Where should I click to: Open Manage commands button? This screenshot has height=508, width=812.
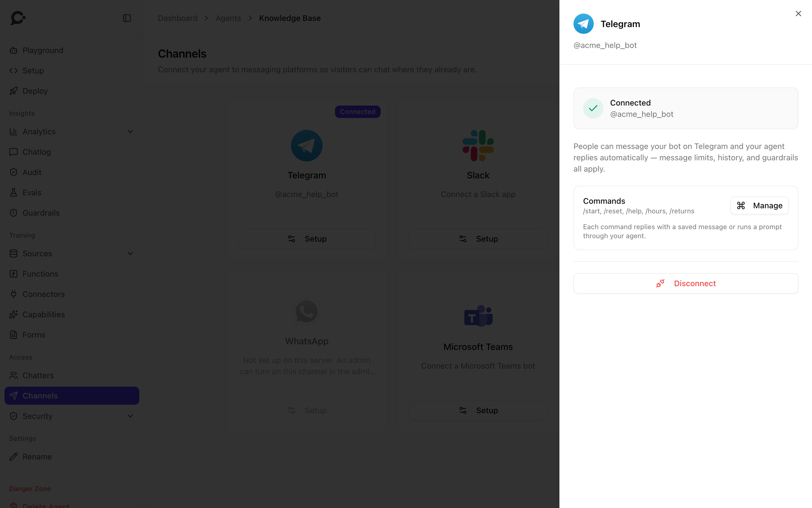[x=759, y=205]
